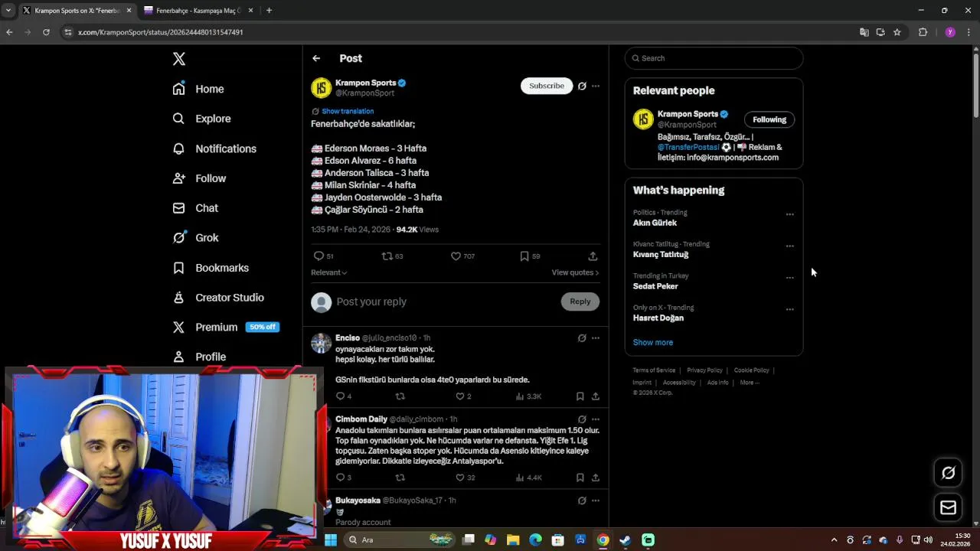
Task: Click Show translation link
Action: pos(348,111)
